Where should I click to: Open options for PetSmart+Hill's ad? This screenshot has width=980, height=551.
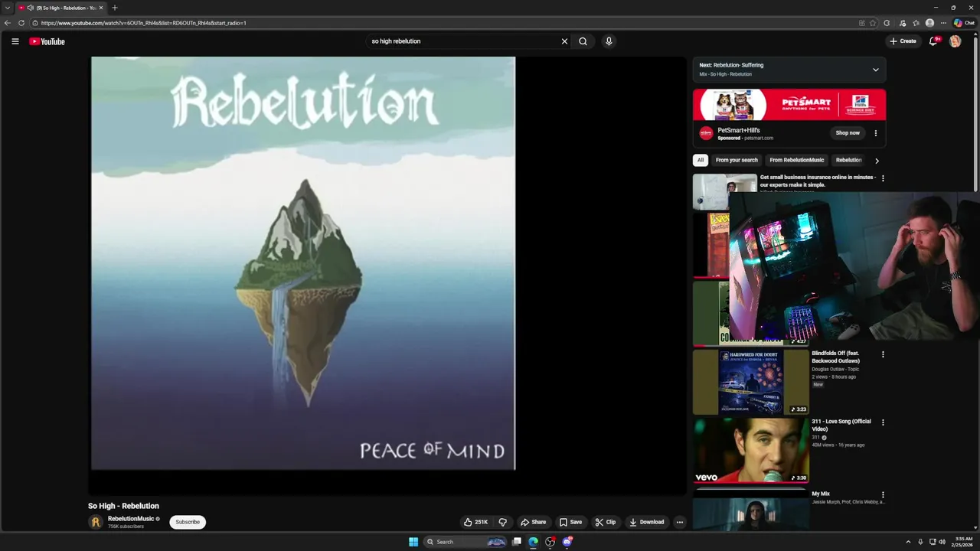click(875, 133)
